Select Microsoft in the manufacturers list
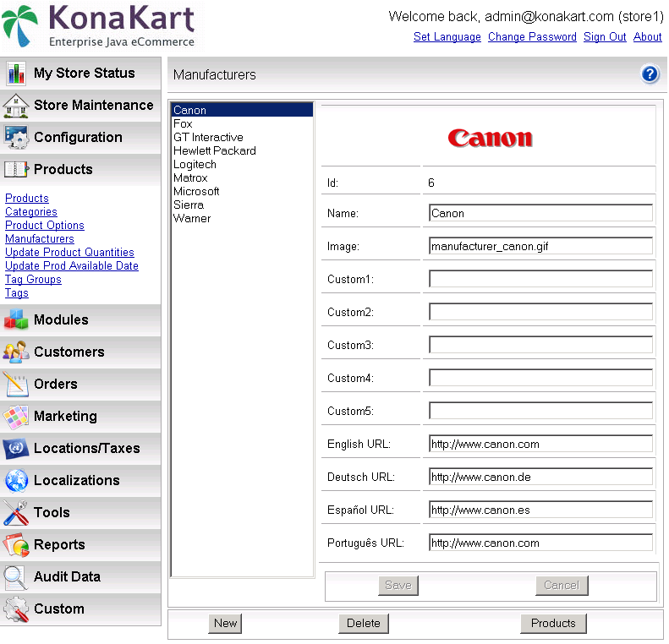Viewport: 669px width, 644px height. [x=243, y=191]
